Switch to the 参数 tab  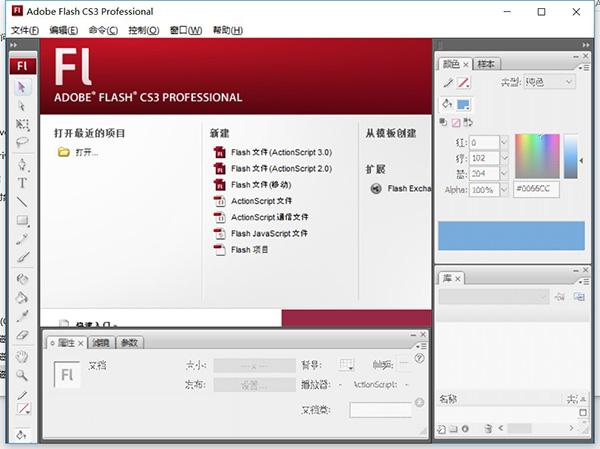130,342
